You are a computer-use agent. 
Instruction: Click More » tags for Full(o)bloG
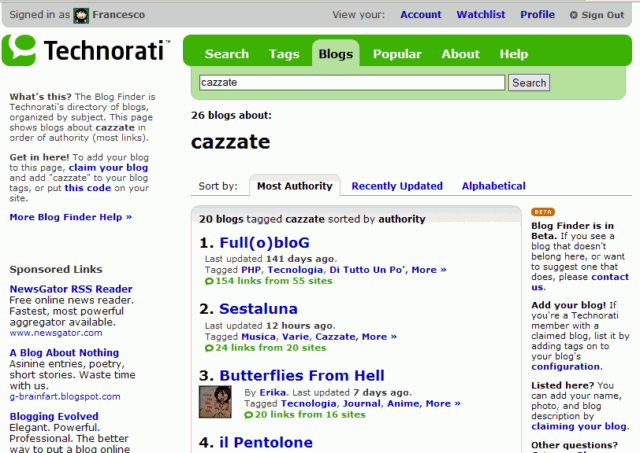tap(429, 270)
